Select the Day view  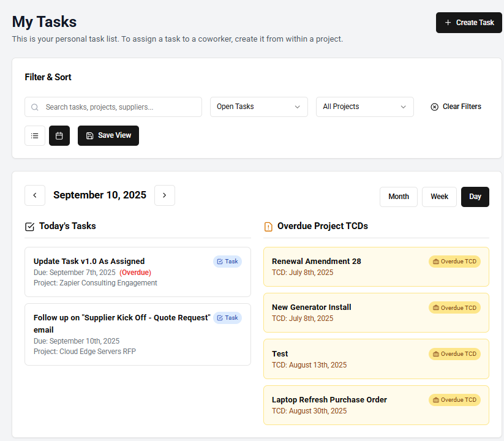[475, 197]
